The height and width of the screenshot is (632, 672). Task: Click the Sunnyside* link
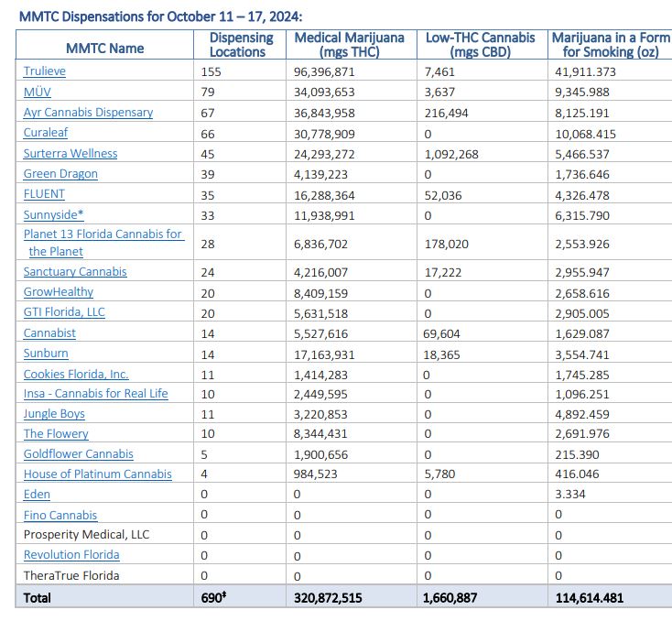pos(55,214)
